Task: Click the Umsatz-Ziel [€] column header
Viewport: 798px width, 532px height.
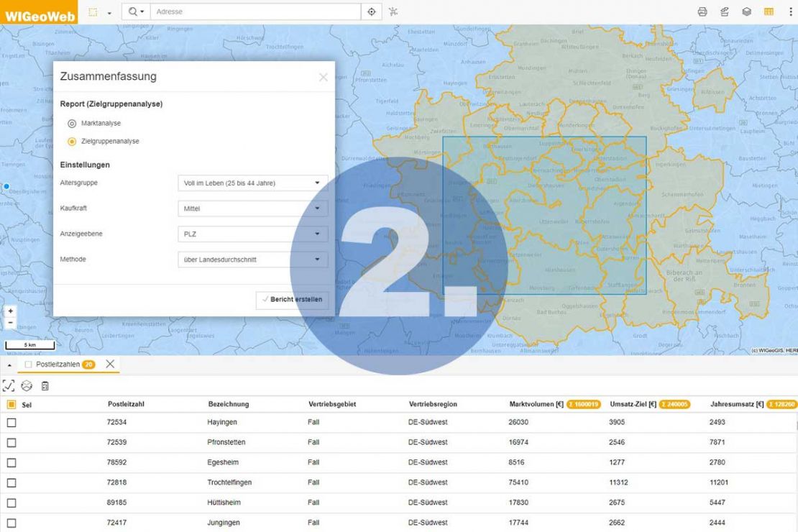Action: click(x=633, y=404)
